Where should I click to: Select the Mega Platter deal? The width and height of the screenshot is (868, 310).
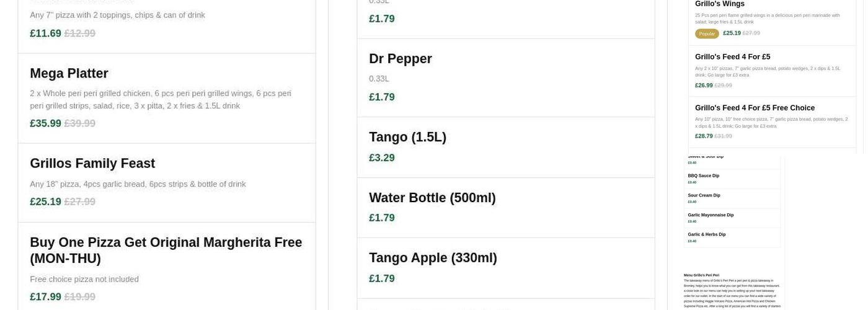[69, 73]
